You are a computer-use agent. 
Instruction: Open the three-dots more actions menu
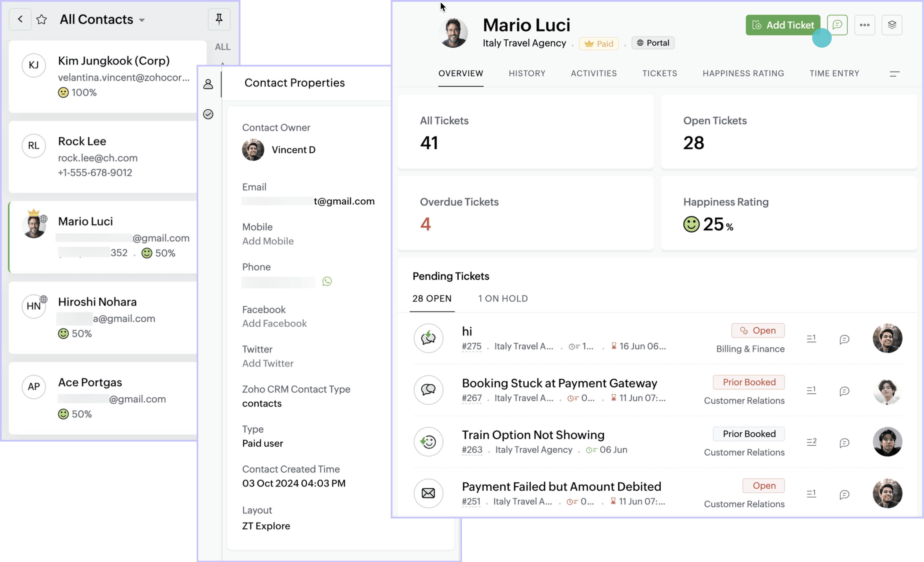click(864, 25)
